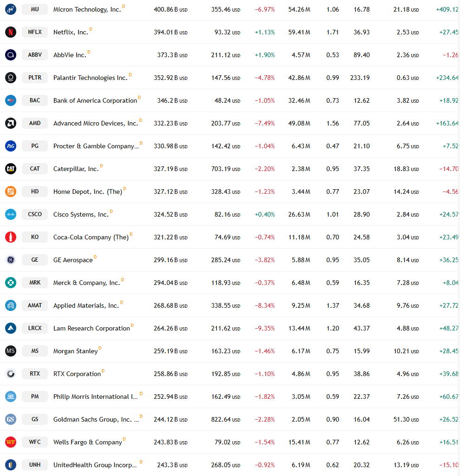The height and width of the screenshot is (476, 460).
Task: Click AMD change value −7.49%
Action: tap(264, 123)
